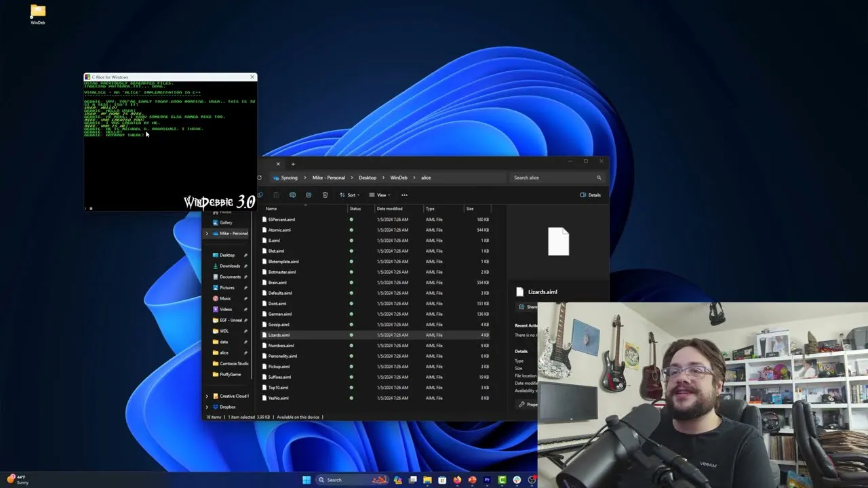Open the Windows Start button
The image size is (868, 488).
(307, 480)
